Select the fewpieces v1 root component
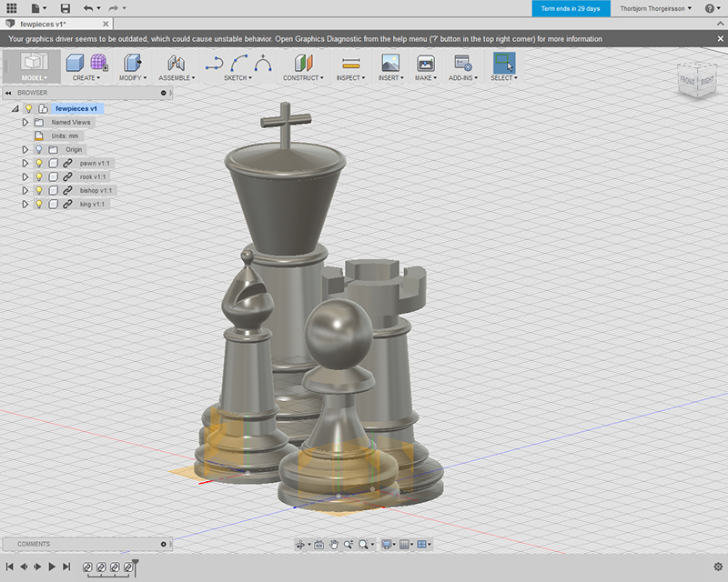The height and width of the screenshot is (582, 728). pos(76,108)
